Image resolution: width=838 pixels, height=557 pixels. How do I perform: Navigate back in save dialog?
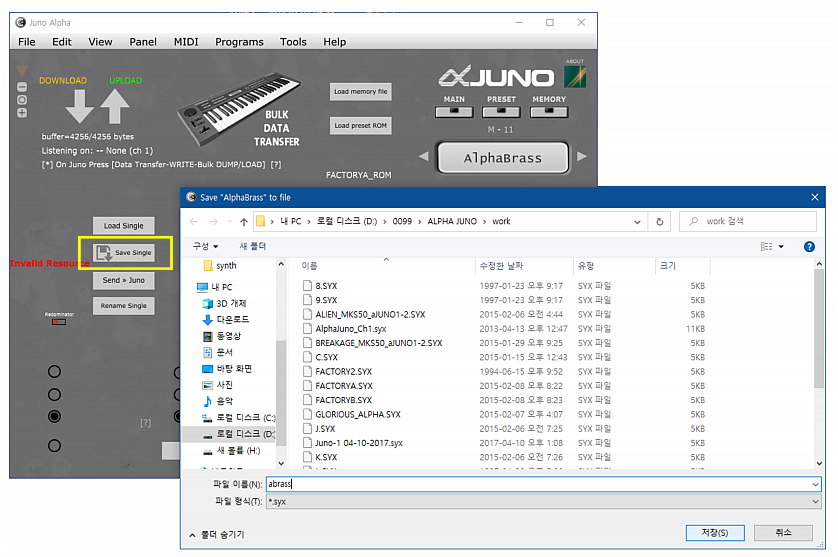pyautogui.click(x=193, y=221)
